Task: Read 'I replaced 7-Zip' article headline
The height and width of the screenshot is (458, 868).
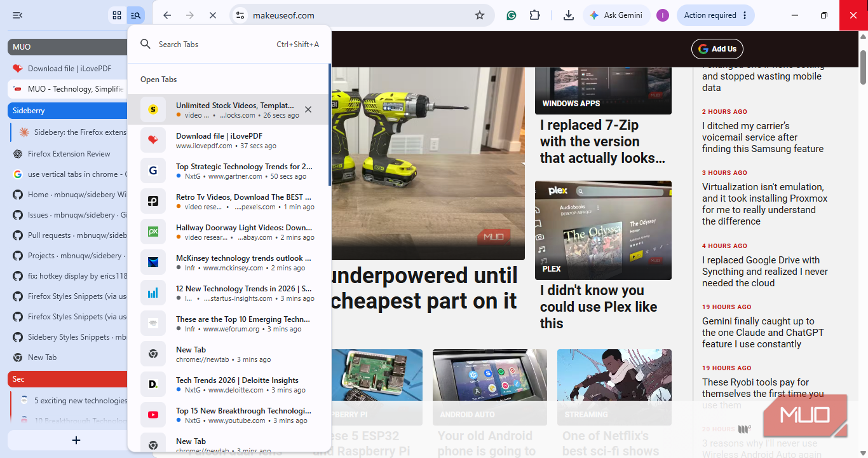Action: (602, 141)
